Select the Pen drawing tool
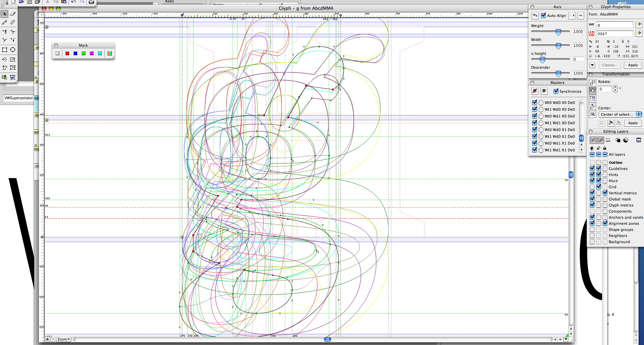The image size is (644, 345). [4, 31]
